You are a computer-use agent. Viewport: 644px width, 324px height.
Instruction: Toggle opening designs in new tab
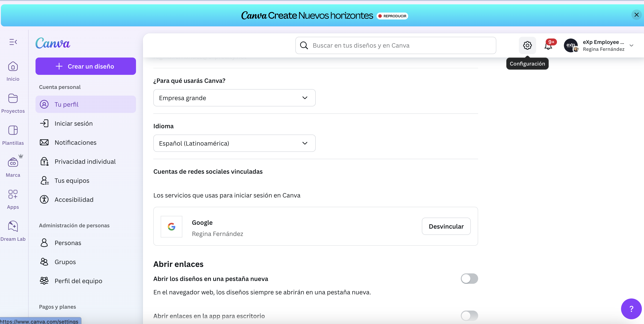click(469, 279)
